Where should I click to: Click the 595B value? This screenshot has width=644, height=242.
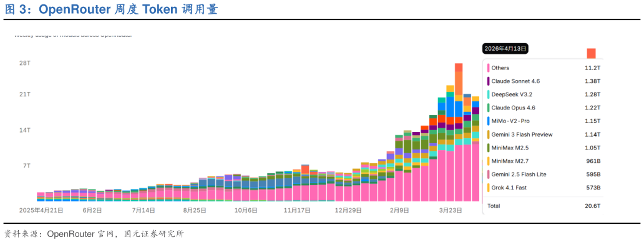point(593,174)
